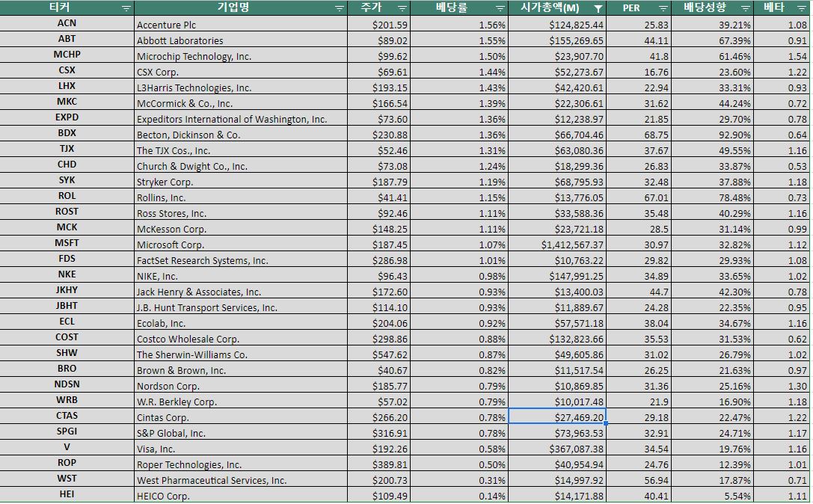Click the 68.75 PER cell
The width and height of the screenshot is (813, 504).
(639, 134)
